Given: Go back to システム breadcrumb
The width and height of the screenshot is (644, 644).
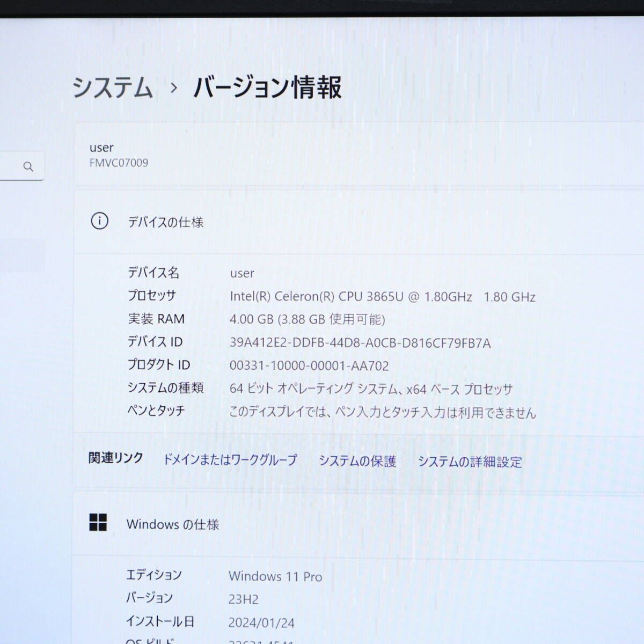Looking at the screenshot, I should click(x=113, y=87).
